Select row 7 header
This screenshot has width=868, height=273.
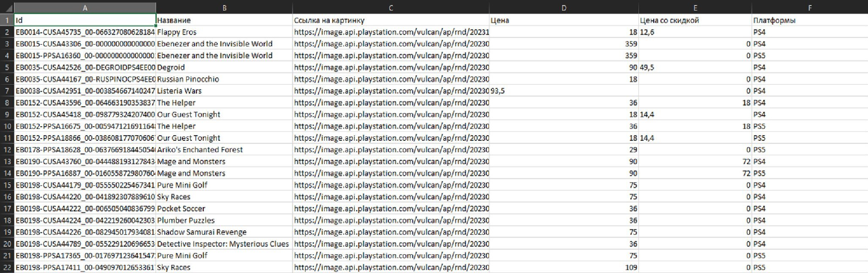coord(7,91)
